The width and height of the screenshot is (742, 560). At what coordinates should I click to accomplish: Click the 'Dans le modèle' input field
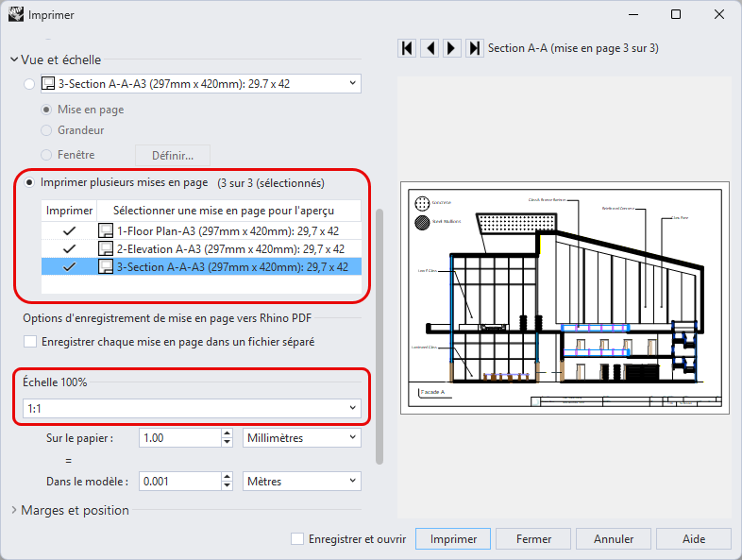(x=178, y=482)
